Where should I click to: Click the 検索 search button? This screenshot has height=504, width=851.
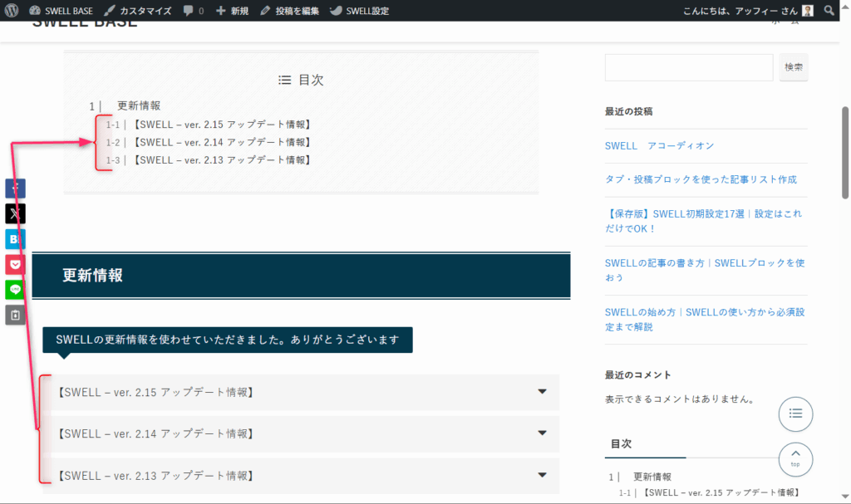(x=794, y=67)
